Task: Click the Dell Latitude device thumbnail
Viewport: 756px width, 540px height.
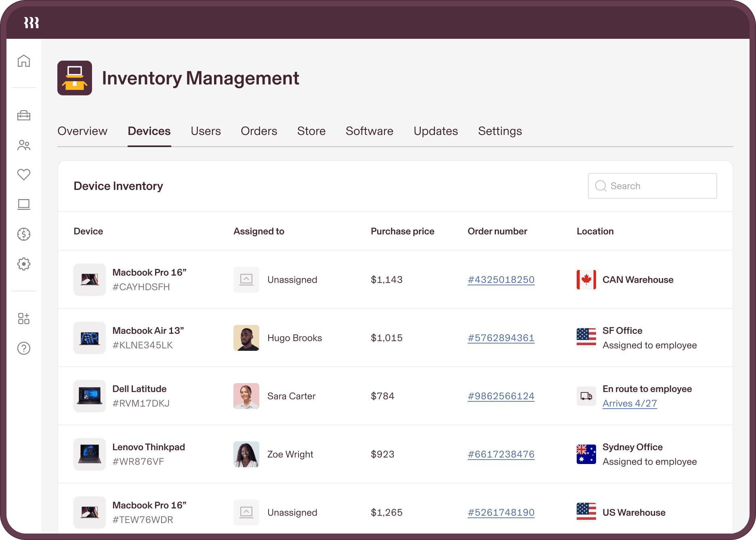Action: click(90, 396)
